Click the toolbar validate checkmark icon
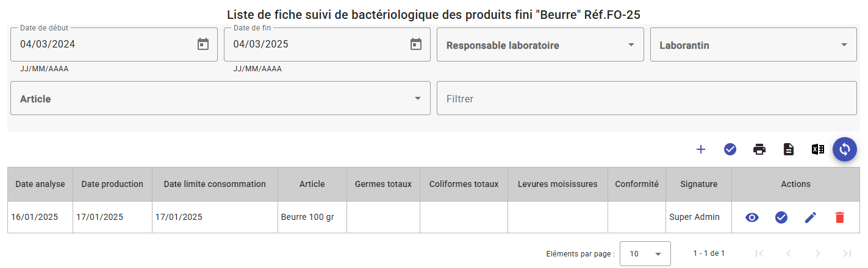Screen dimensions: 868x268 pos(730,149)
